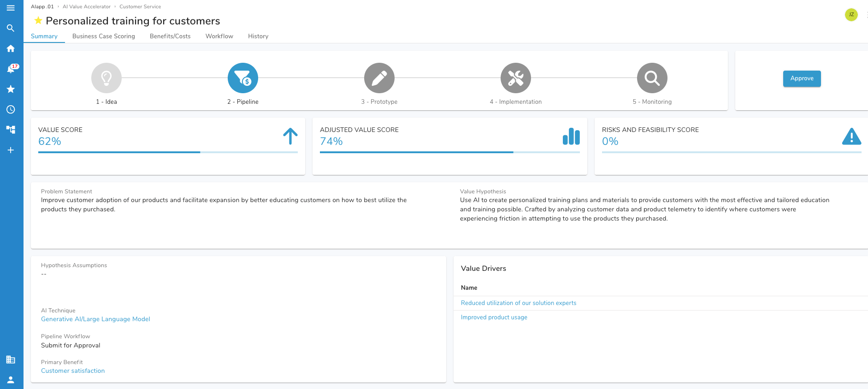
Task: Open the JZ user avatar menu
Action: (851, 15)
